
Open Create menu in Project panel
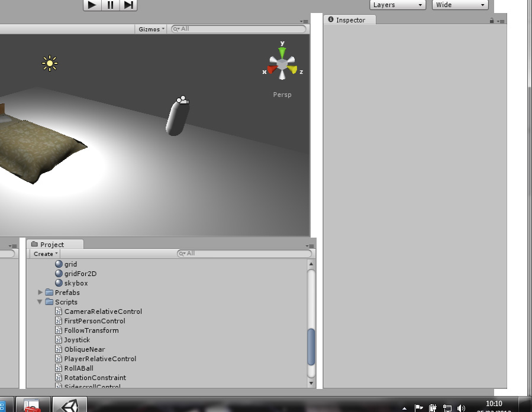click(x=45, y=254)
